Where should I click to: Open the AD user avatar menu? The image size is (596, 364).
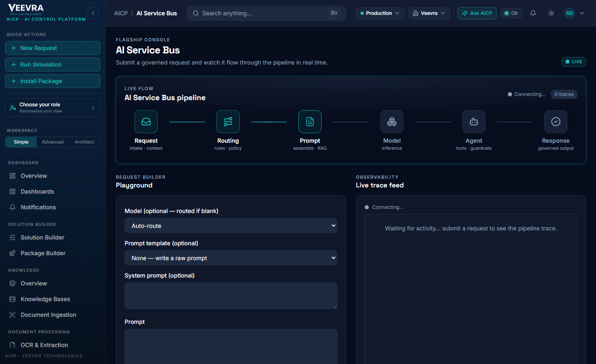click(570, 13)
